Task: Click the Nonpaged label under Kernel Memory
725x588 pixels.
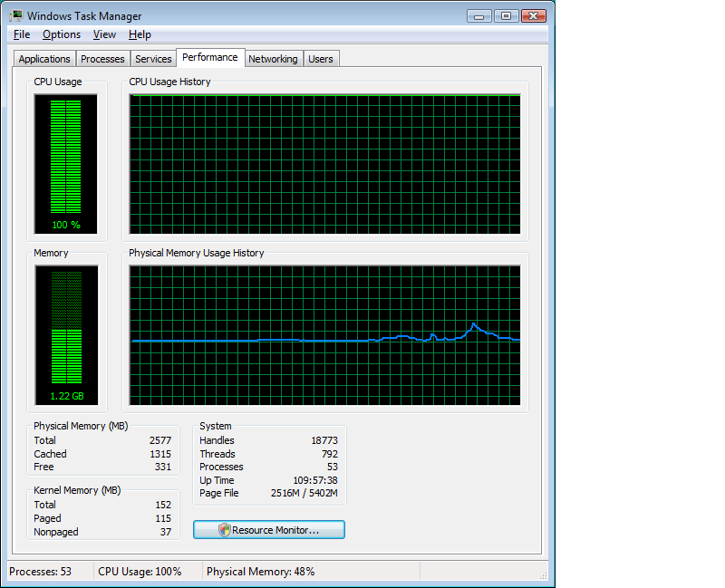Action: click(56, 532)
